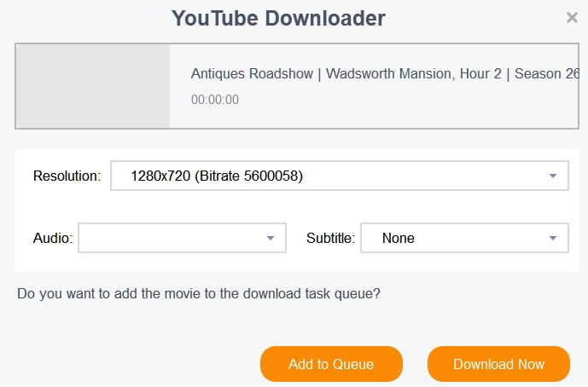Open the Resolution dropdown showing 1280x720

340,176
